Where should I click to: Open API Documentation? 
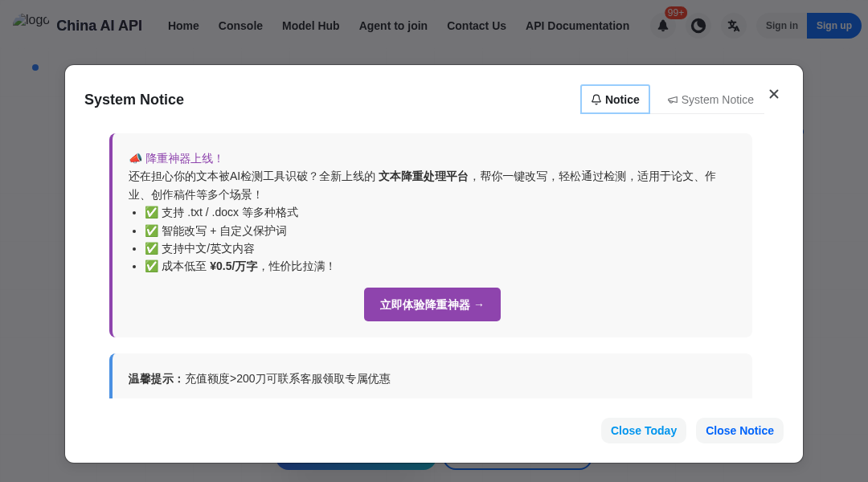click(x=577, y=26)
